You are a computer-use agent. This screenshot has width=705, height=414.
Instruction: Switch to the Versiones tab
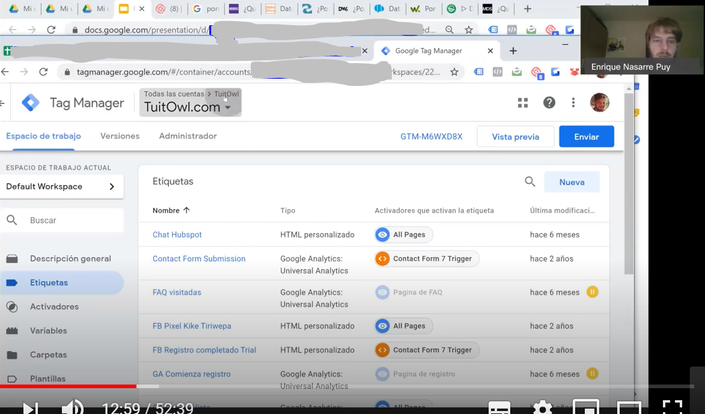pos(120,136)
